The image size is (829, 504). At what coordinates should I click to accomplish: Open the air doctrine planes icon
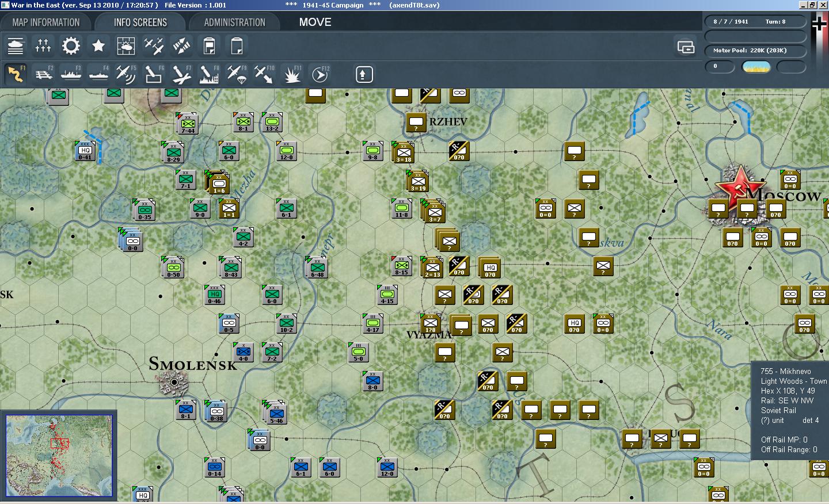click(154, 45)
